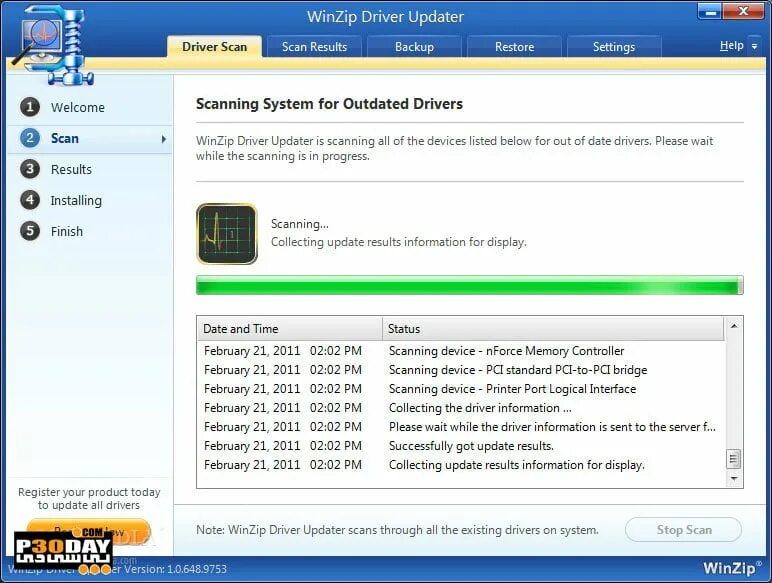Click the arrow beside the Scan step
The width and height of the screenshot is (772, 583).
coord(164,139)
